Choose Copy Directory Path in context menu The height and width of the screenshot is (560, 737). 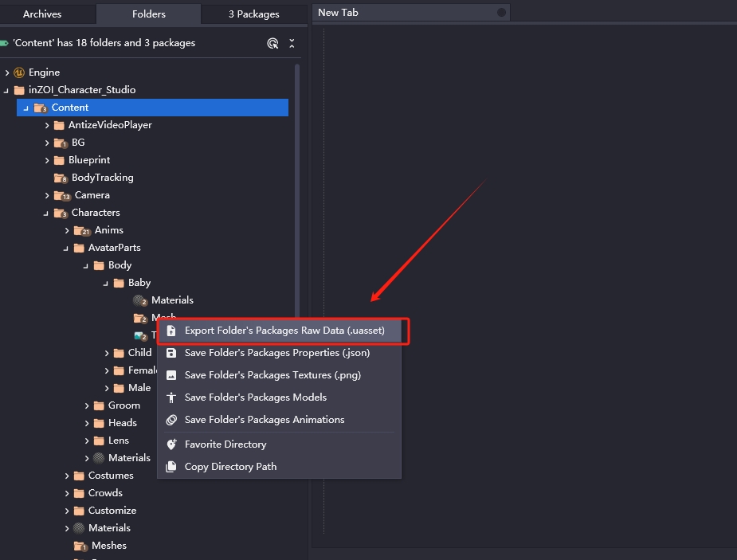pos(279,467)
